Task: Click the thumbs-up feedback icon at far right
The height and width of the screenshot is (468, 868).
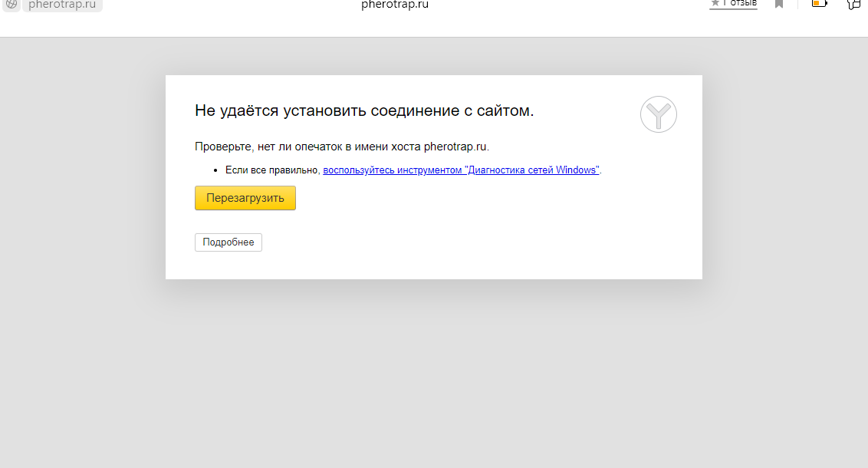Action: (853, 4)
